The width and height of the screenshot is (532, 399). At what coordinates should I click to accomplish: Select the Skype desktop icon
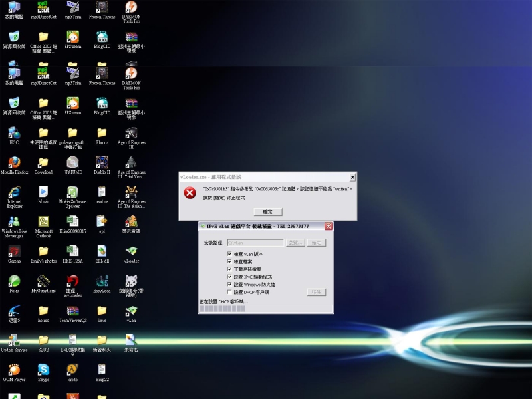pyautogui.click(x=43, y=370)
